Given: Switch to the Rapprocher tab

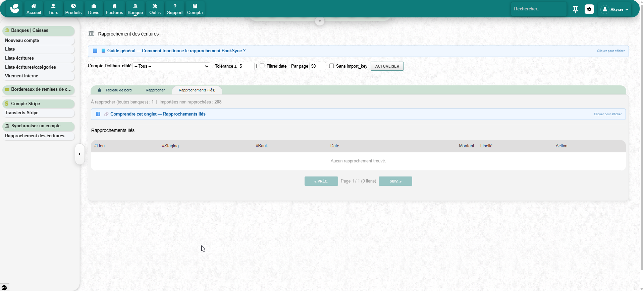Looking at the screenshot, I should (x=155, y=90).
